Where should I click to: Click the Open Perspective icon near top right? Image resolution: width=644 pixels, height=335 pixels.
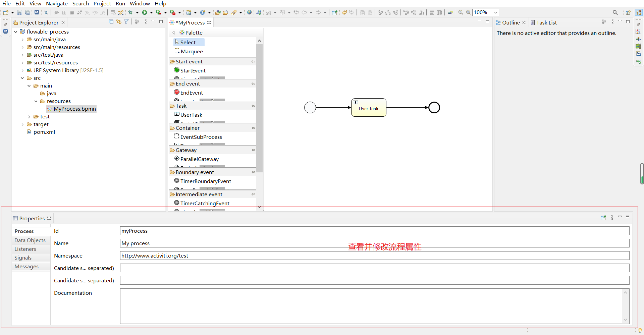(629, 12)
